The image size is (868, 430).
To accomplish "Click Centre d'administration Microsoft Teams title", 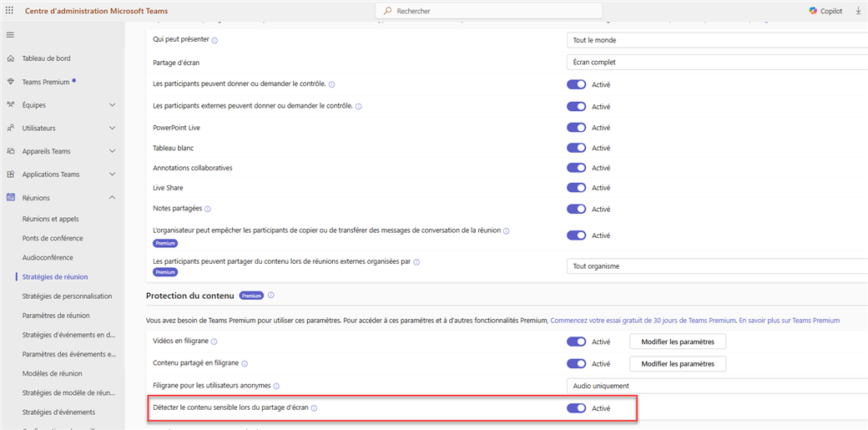I will click(x=96, y=11).
